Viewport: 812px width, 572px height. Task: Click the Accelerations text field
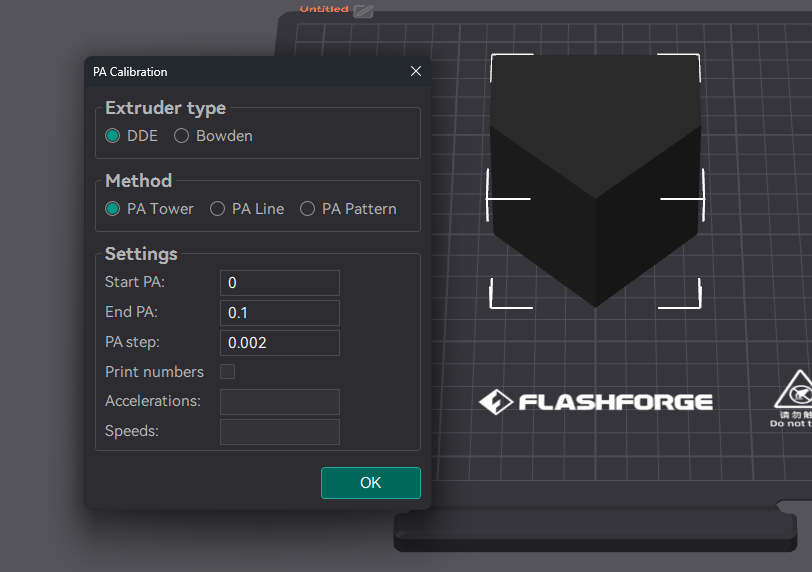click(279, 402)
